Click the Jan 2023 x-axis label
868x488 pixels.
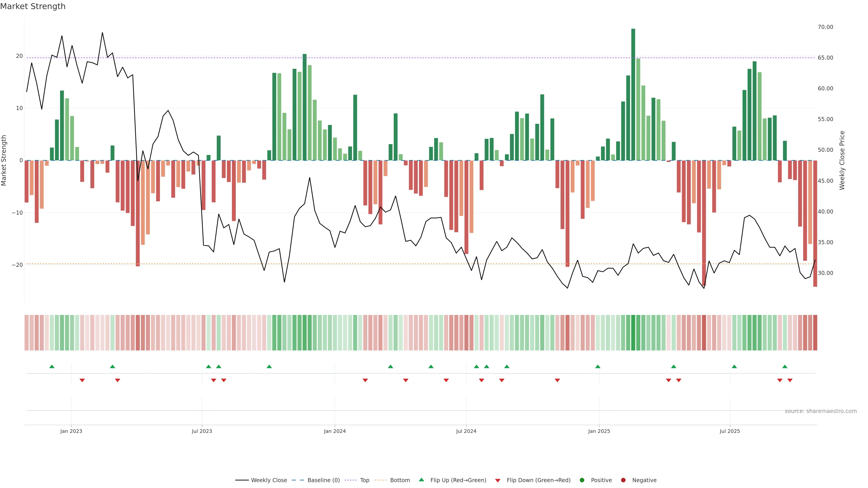pos(71,431)
